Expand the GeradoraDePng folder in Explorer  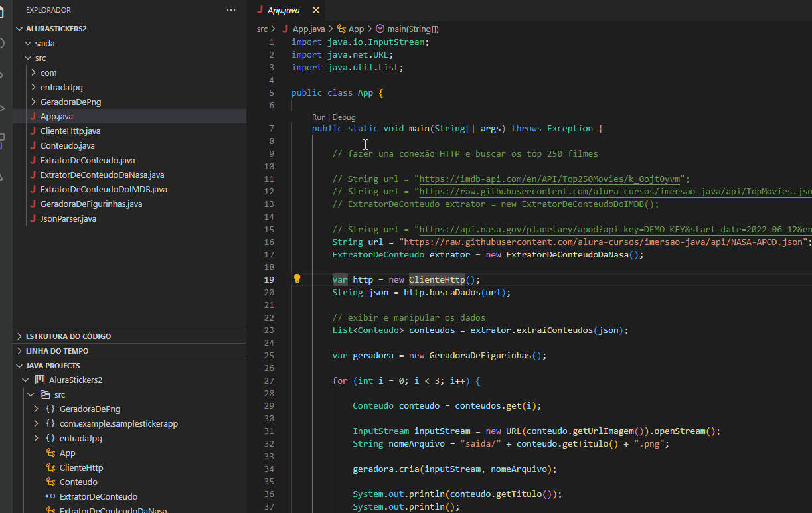(33, 102)
